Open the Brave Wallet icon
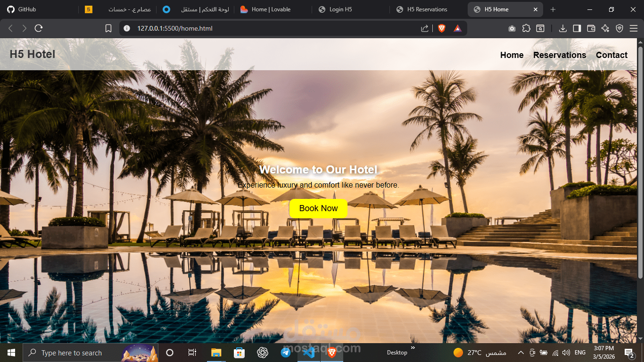Image resolution: width=644 pixels, height=362 pixels. [591, 28]
